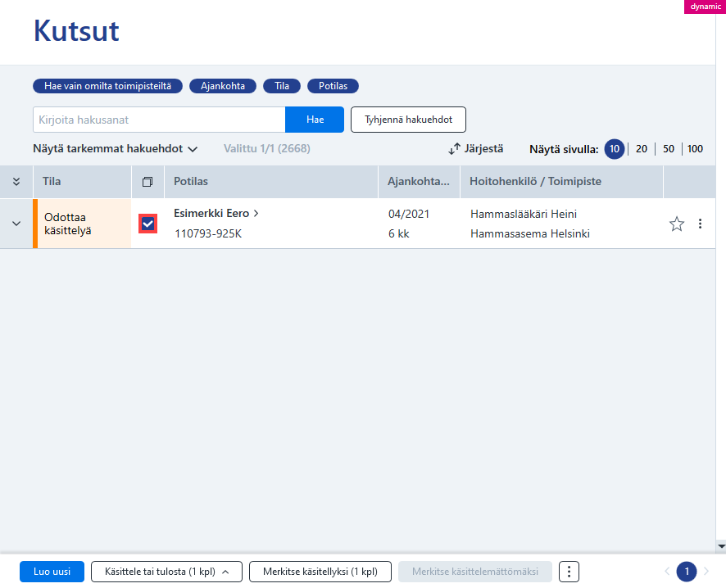Go to the previous results page arrow
This screenshot has height=588, width=726.
(667, 572)
